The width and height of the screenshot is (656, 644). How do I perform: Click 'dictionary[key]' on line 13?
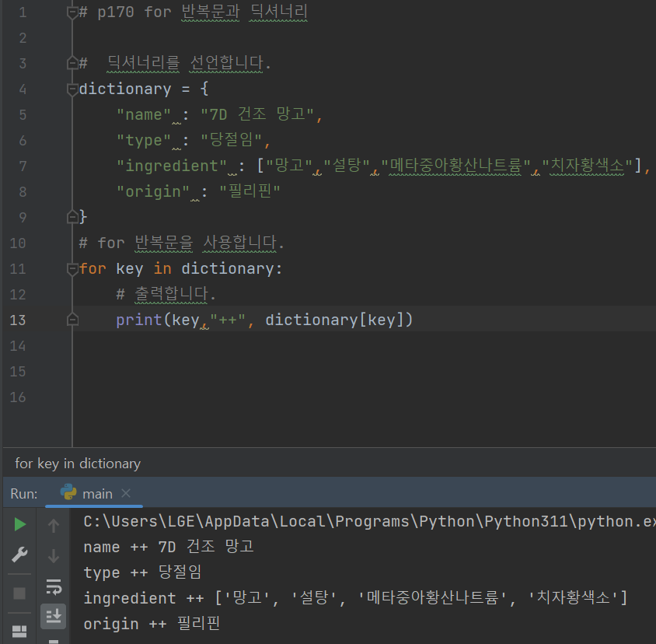[334, 320]
